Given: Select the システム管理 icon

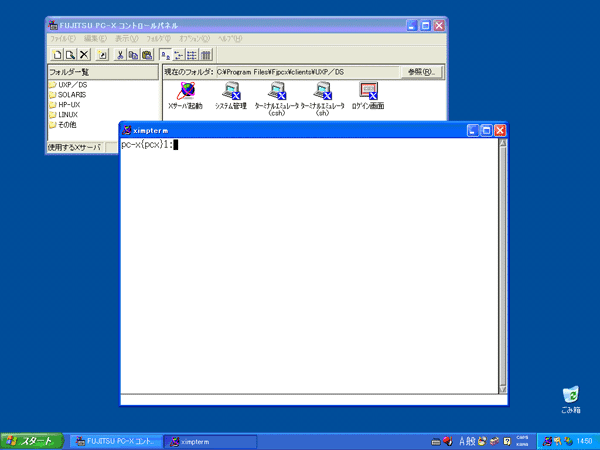Looking at the screenshot, I should click(x=231, y=96).
